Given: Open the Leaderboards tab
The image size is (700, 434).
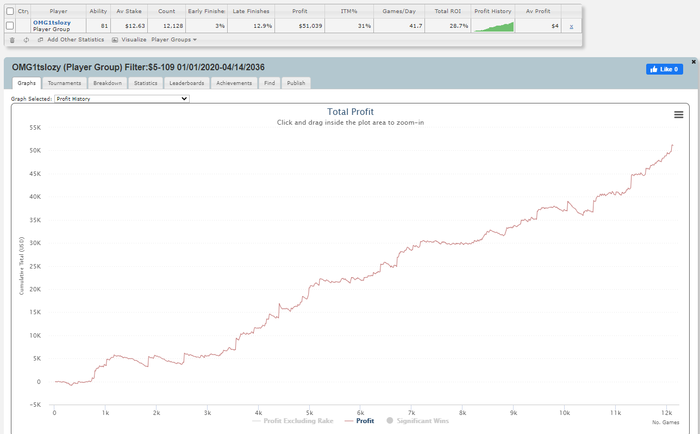Looking at the screenshot, I should 187,83.
